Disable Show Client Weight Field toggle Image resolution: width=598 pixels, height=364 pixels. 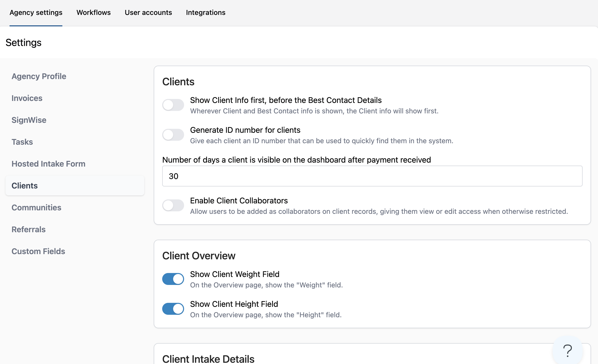tap(173, 279)
